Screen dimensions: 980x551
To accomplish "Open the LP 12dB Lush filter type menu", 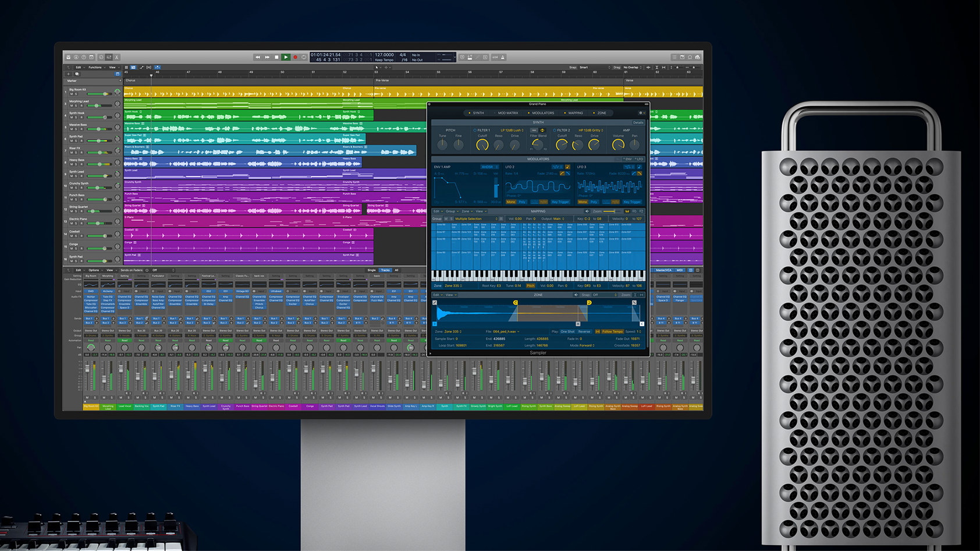I will (512, 130).
